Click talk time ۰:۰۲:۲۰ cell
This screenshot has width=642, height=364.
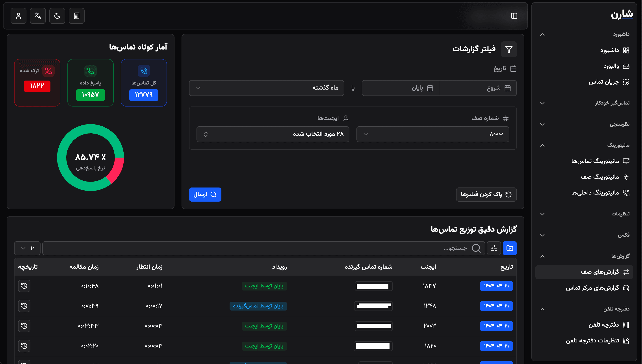tap(90, 346)
